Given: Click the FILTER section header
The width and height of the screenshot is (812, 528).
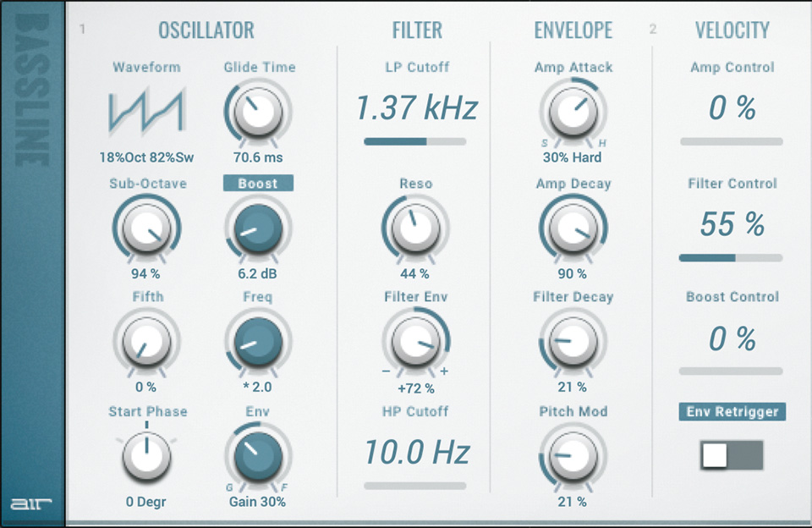Looking at the screenshot, I should pyautogui.click(x=417, y=30).
